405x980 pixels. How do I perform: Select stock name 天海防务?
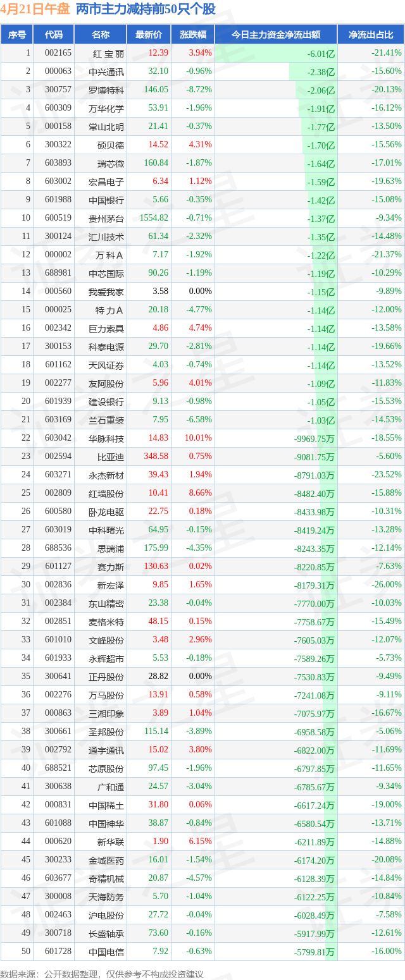point(106,897)
